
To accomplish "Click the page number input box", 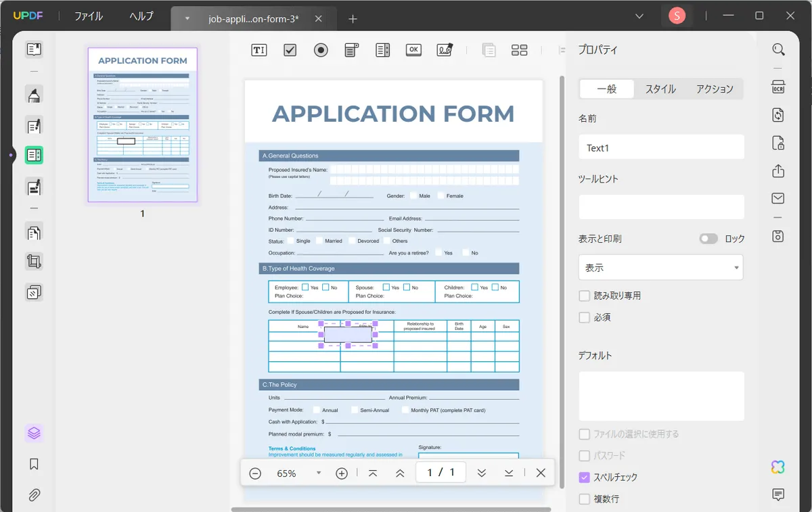I will 441,473.
